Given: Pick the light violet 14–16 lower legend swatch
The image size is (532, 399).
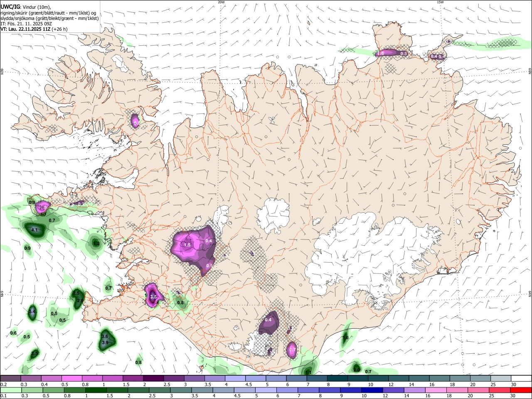Looking at the screenshot, I should point(414,390).
